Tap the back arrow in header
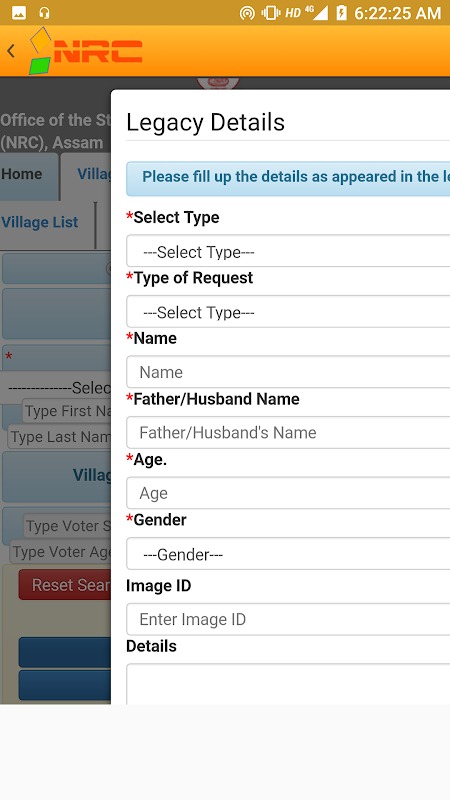The width and height of the screenshot is (450, 800). [x=11, y=51]
